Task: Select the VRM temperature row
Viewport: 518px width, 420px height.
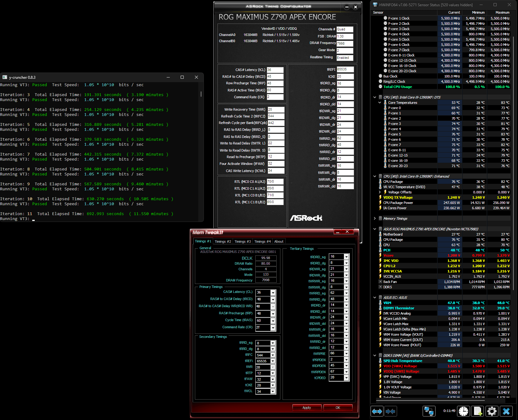Action: (444, 303)
